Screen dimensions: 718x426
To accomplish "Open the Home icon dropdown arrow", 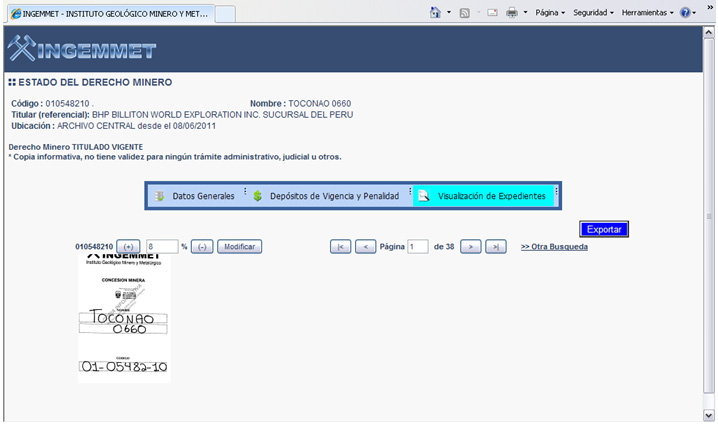I will (449, 13).
